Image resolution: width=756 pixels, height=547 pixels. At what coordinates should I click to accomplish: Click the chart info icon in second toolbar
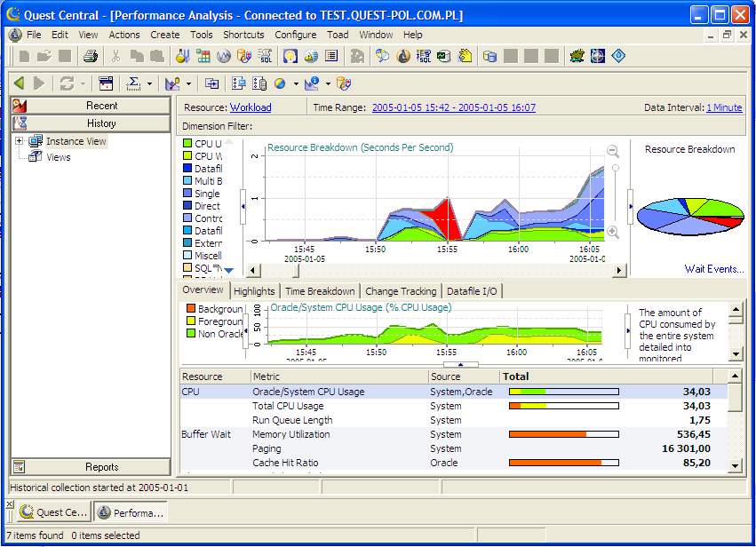312,83
